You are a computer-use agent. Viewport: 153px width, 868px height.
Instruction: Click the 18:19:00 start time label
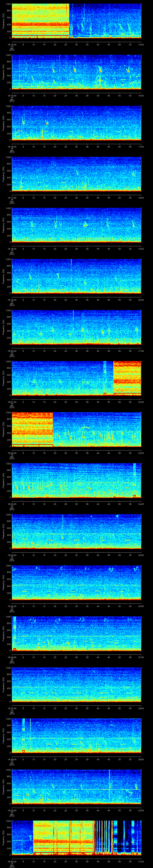(12, 300)
